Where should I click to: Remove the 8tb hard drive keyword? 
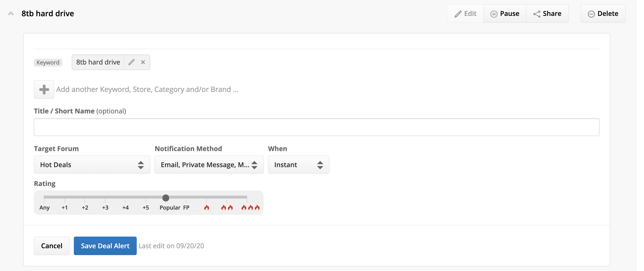tap(143, 62)
